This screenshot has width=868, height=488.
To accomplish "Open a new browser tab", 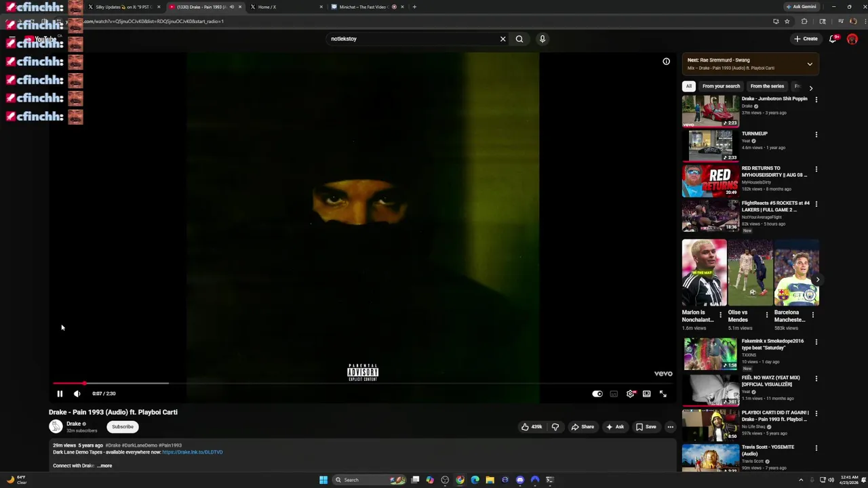I will pyautogui.click(x=414, y=7).
